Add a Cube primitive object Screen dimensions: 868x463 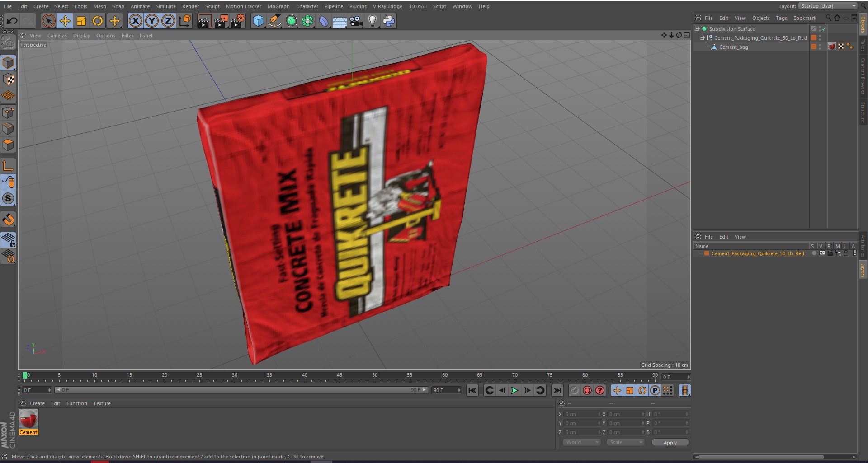(x=258, y=21)
